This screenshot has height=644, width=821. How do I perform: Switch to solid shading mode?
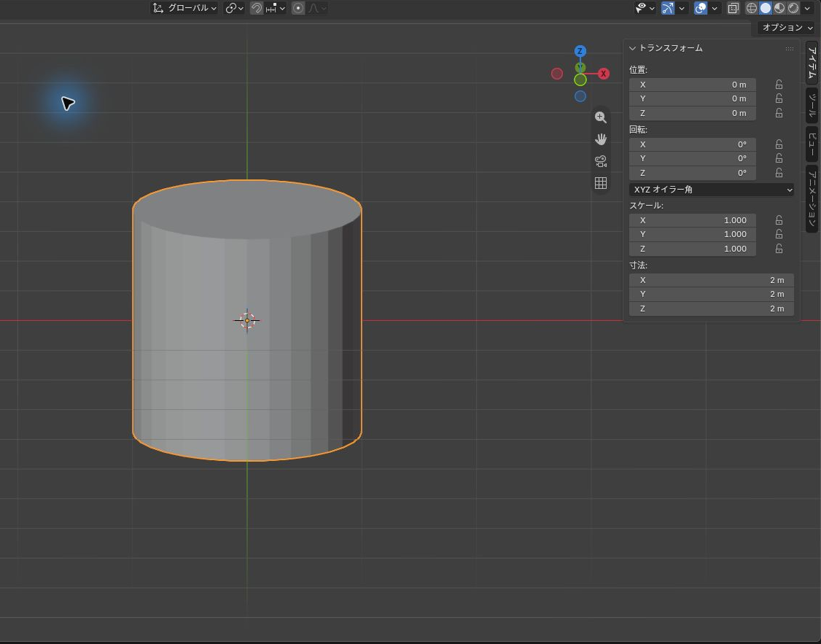coord(766,8)
